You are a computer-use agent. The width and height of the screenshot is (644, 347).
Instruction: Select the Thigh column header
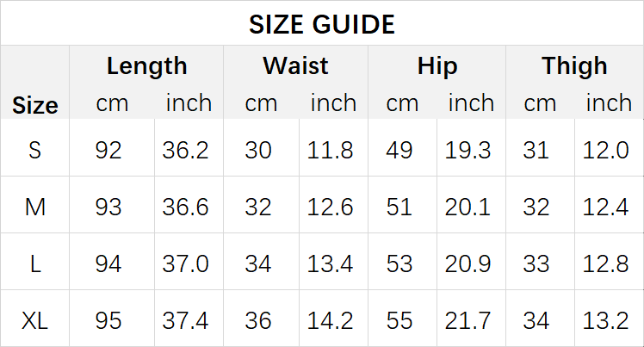coord(574,65)
